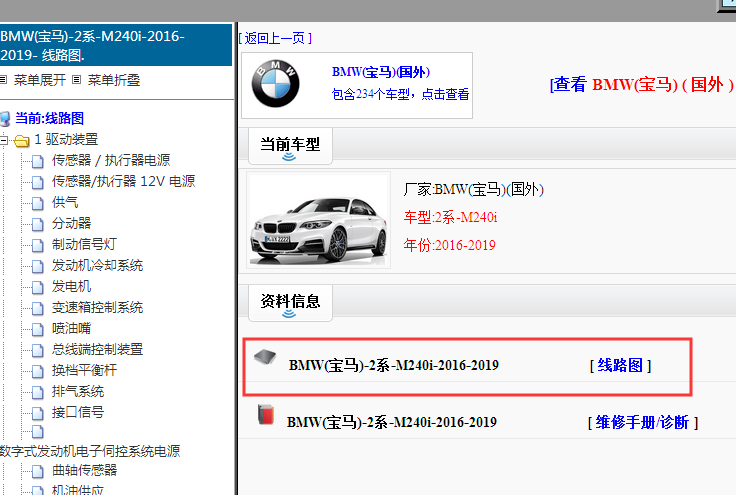Open 喷油嘴 tree item
Viewport: 736px width, 495px height.
point(71,328)
